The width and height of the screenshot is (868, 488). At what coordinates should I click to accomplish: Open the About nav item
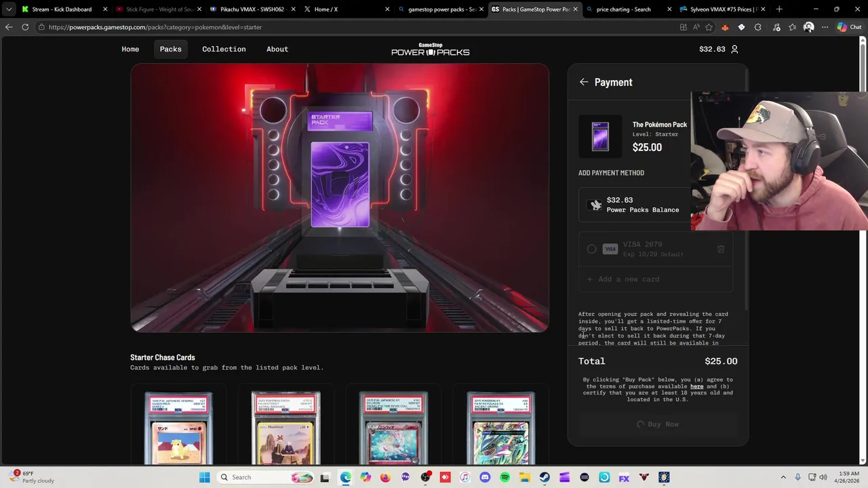point(277,49)
